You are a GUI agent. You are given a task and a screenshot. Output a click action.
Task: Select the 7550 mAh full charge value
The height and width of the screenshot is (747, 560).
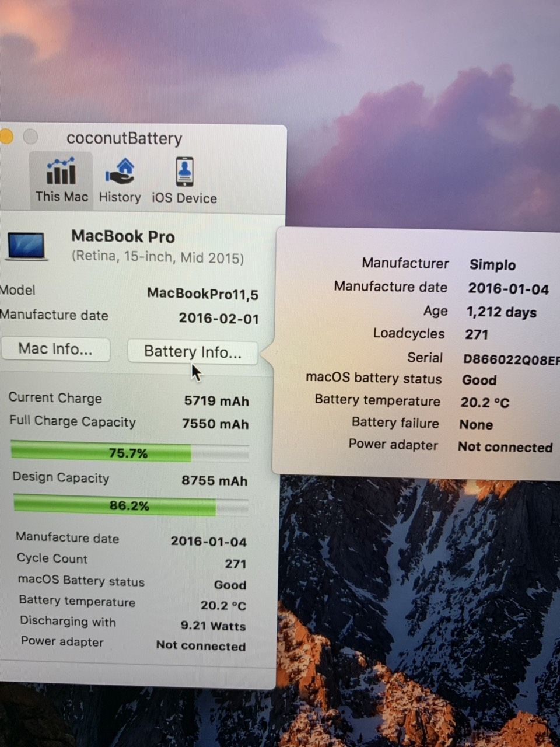[215, 424]
